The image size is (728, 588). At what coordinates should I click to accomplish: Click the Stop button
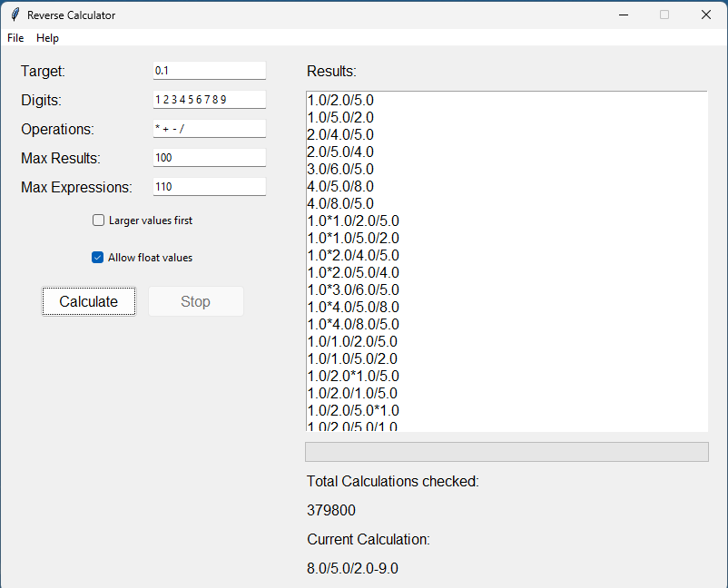tap(195, 301)
